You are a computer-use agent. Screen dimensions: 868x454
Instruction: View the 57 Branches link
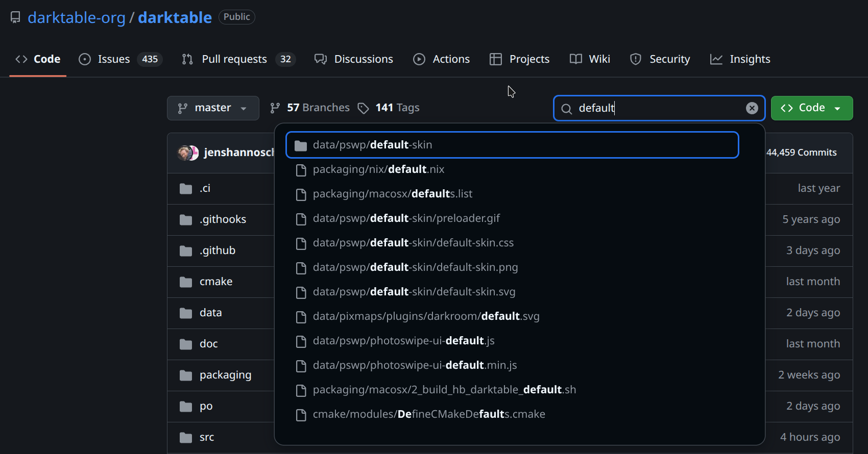click(310, 108)
